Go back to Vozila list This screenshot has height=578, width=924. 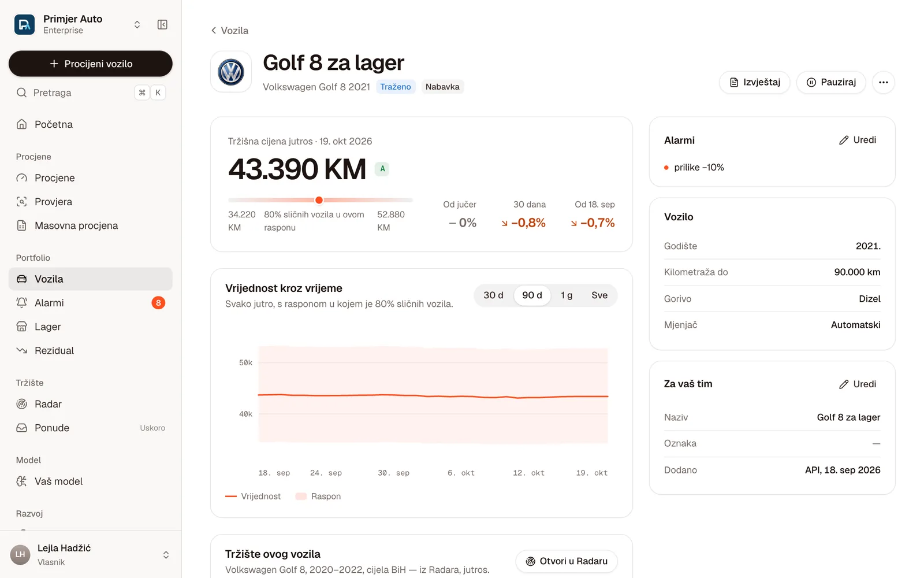pos(230,31)
